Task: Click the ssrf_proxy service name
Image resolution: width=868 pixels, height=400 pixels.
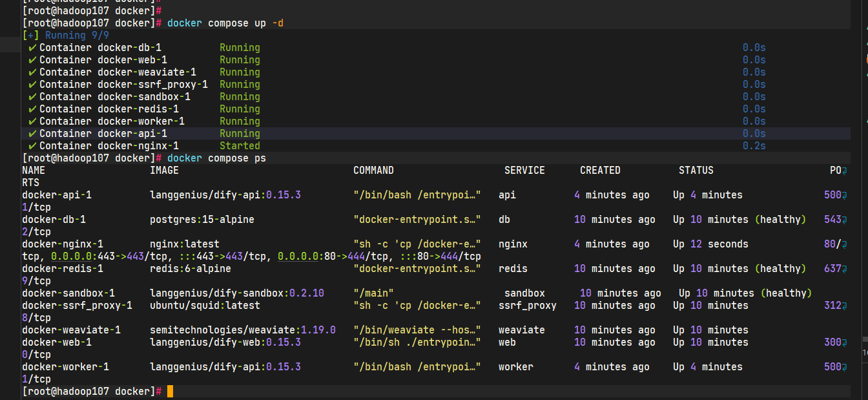Action: 528,306
